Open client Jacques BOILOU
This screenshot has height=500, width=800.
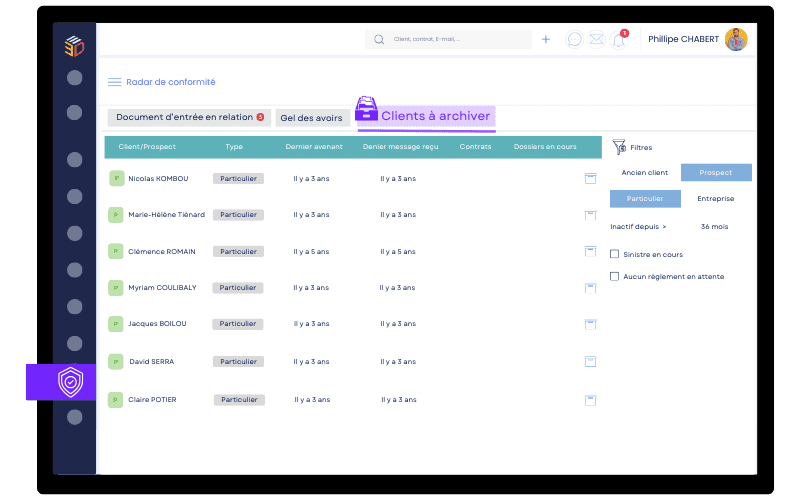[x=157, y=324]
